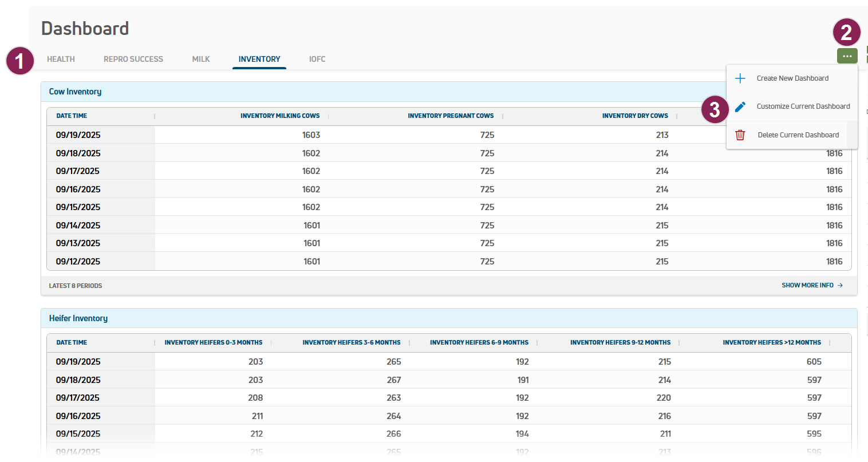Click Inventory Heifers >12 Months header
The image size is (868, 462).
tap(771, 342)
